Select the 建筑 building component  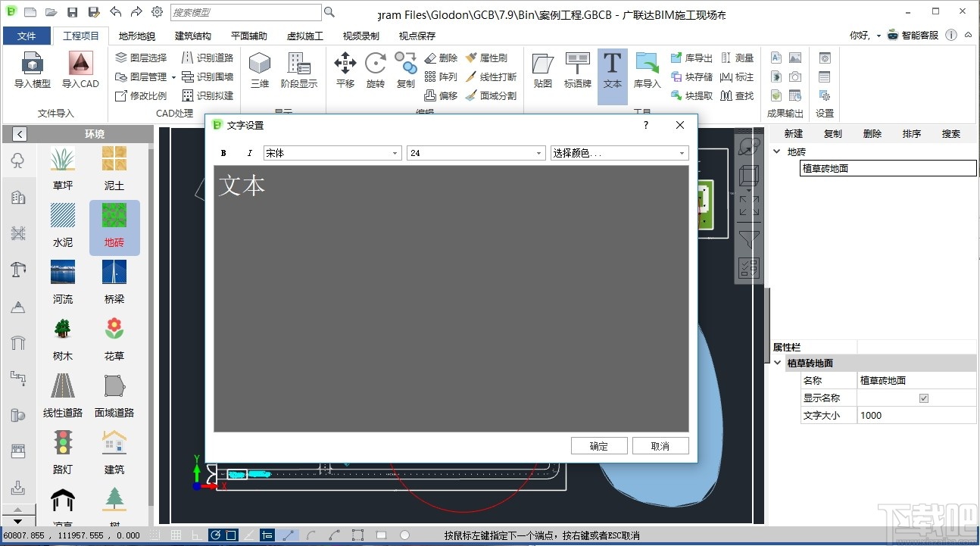pos(114,453)
